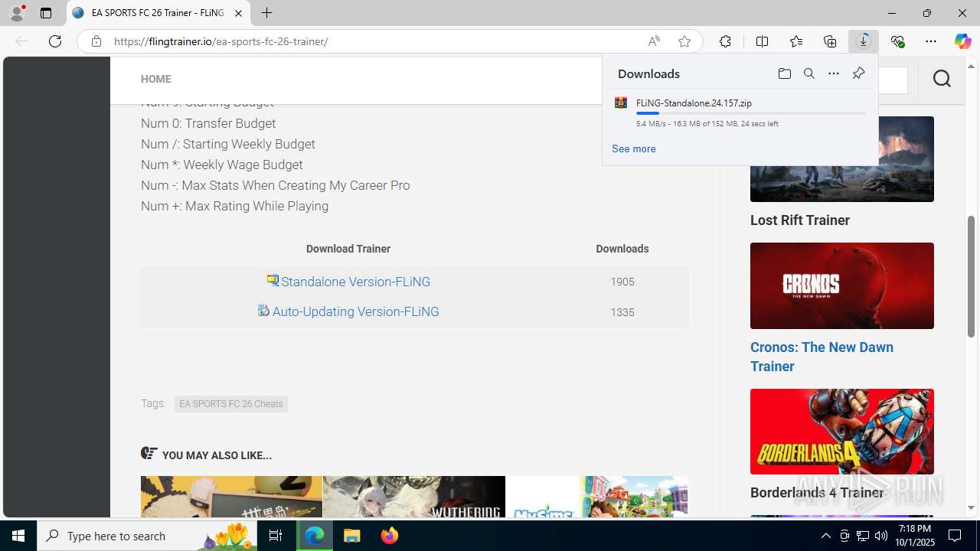The width and height of the screenshot is (980, 551).
Task: Toggle the Downloads toolbar button
Action: [864, 41]
